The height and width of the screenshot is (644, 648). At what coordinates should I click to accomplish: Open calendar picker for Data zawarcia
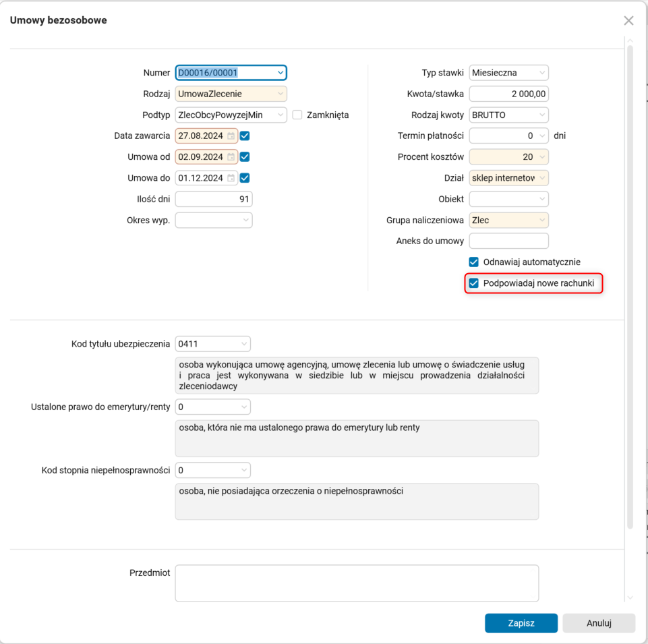231,136
